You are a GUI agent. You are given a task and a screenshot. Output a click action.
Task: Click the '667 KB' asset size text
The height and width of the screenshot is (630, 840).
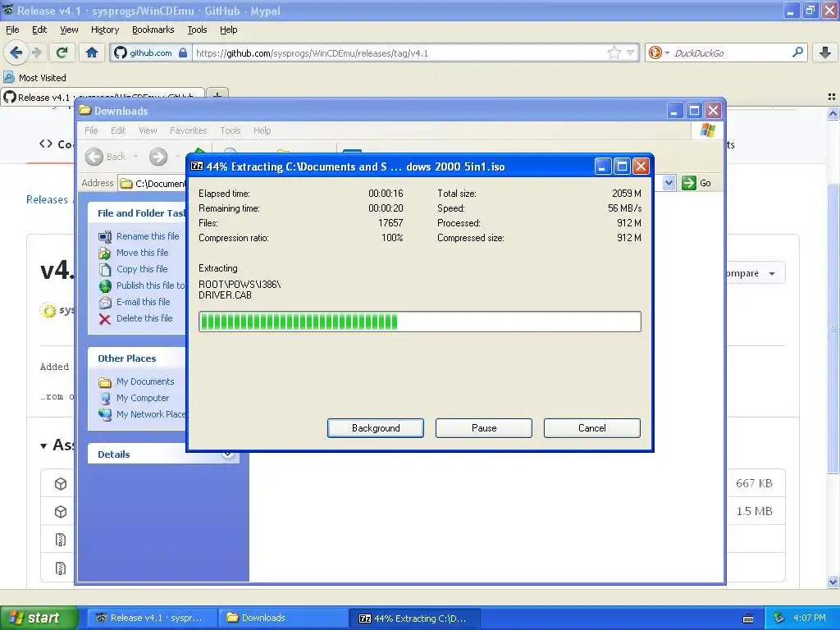754,483
